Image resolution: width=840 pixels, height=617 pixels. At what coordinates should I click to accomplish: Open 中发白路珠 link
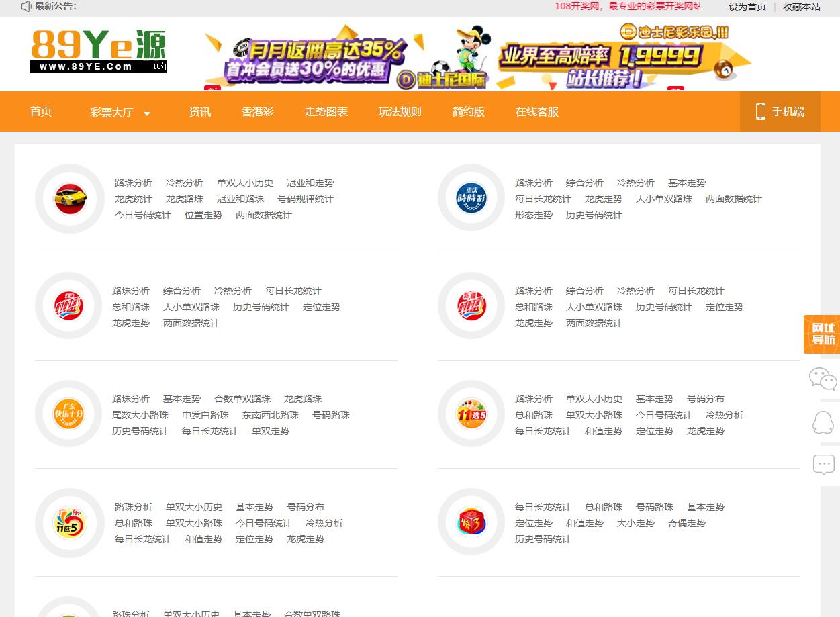205,415
